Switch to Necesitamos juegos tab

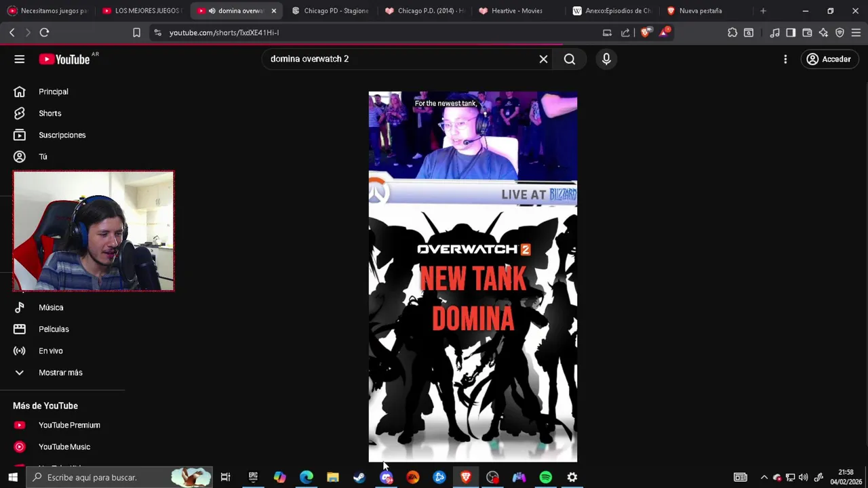click(47, 11)
